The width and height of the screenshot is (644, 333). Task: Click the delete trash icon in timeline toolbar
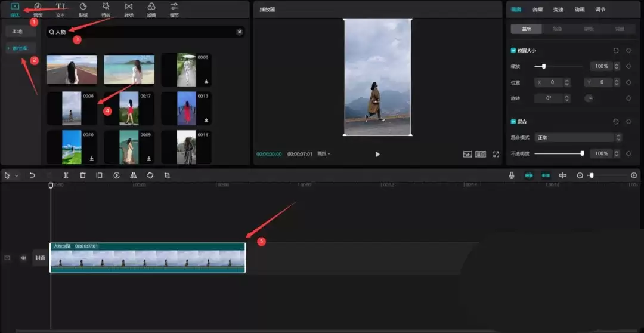pos(83,175)
